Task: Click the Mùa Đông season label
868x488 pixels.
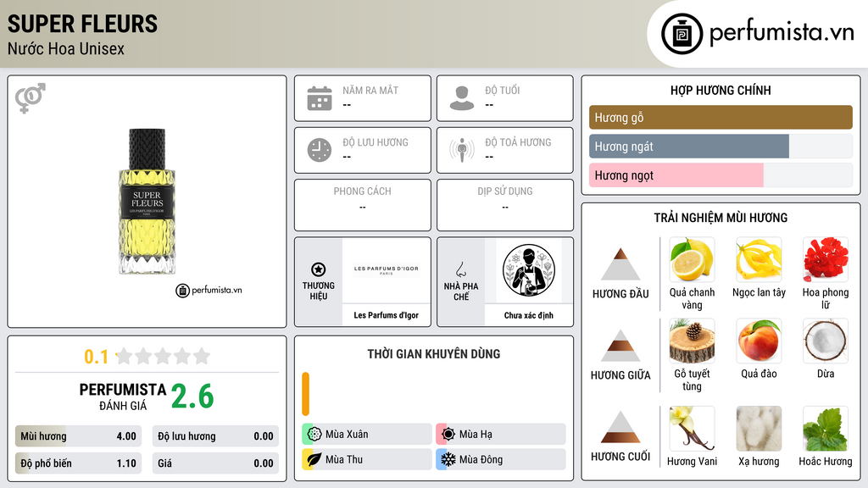Action: (481, 459)
